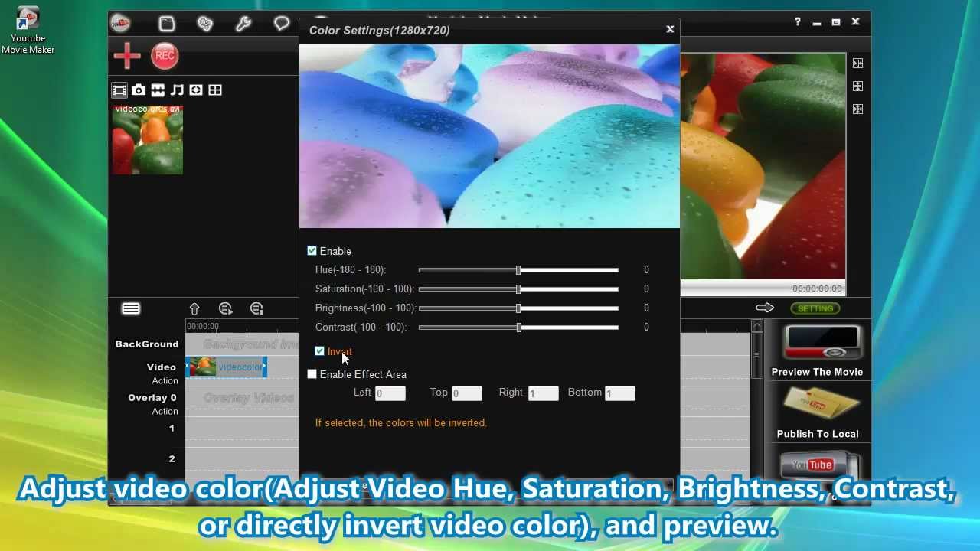Click the green SETTING button
The image size is (980, 551).
(815, 308)
